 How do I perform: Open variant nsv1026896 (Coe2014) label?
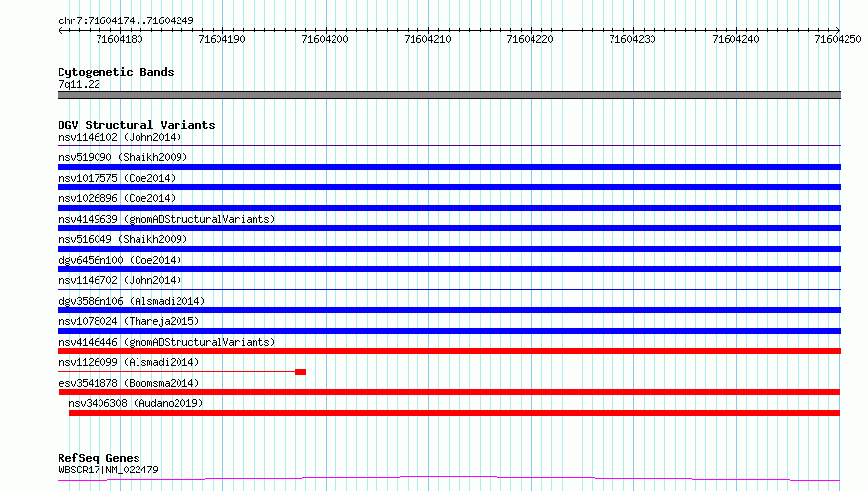point(117,198)
